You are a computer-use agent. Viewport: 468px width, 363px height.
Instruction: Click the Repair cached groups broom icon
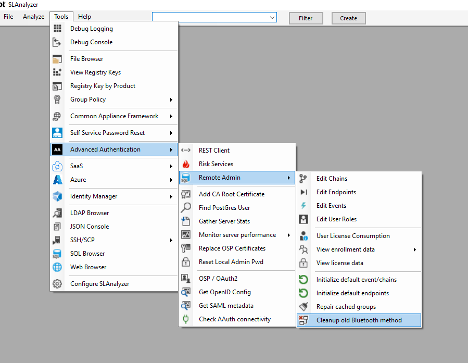pos(303,306)
